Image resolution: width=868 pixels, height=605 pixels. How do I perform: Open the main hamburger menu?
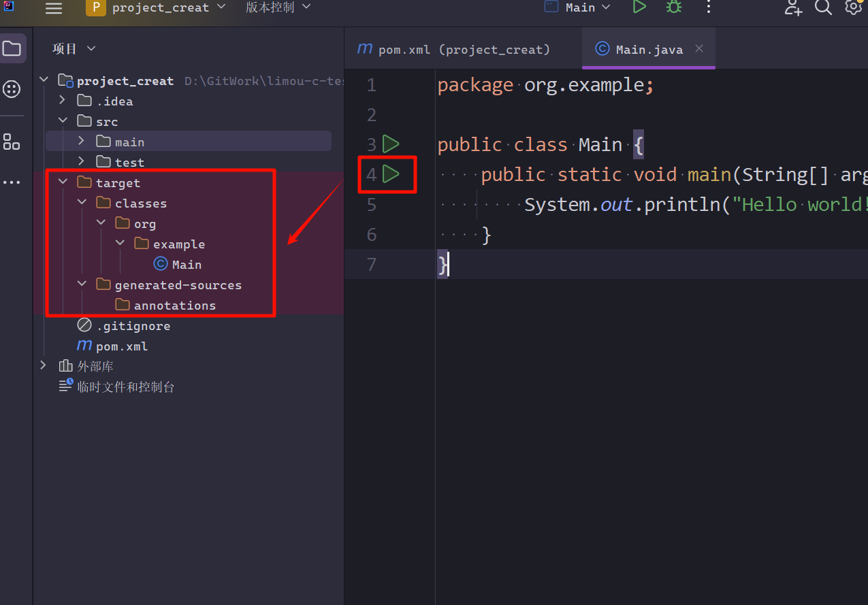pyautogui.click(x=53, y=8)
